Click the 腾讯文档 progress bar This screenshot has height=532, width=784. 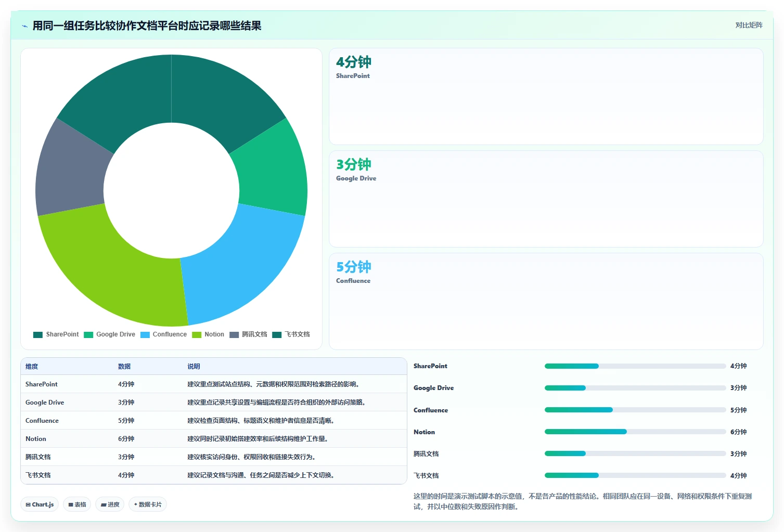(635, 453)
